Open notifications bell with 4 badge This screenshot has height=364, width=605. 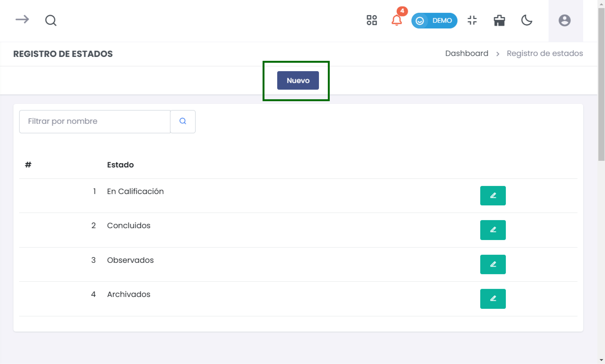coord(397,20)
